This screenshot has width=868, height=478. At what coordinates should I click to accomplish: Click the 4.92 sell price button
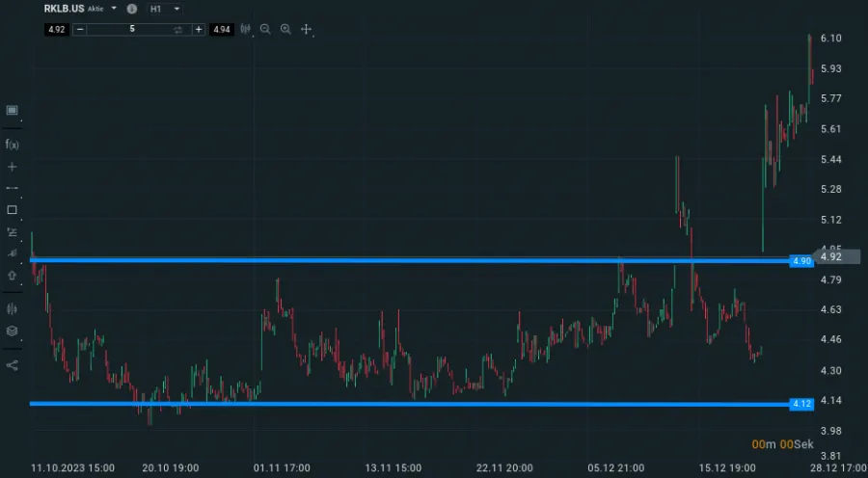(x=57, y=29)
